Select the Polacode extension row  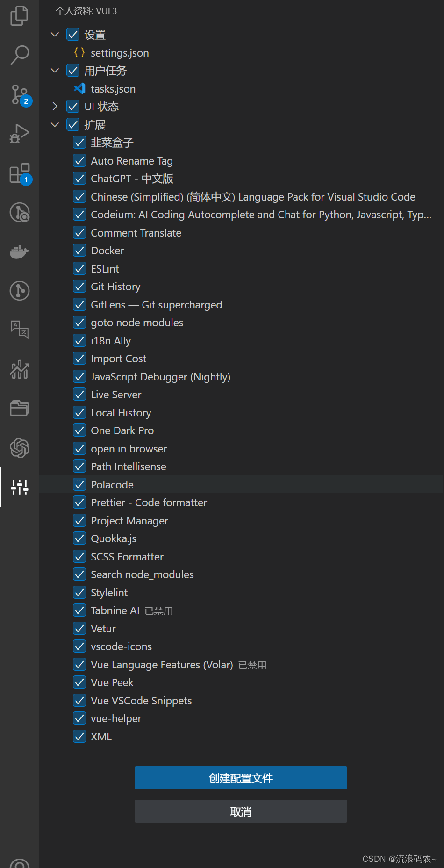click(x=112, y=485)
